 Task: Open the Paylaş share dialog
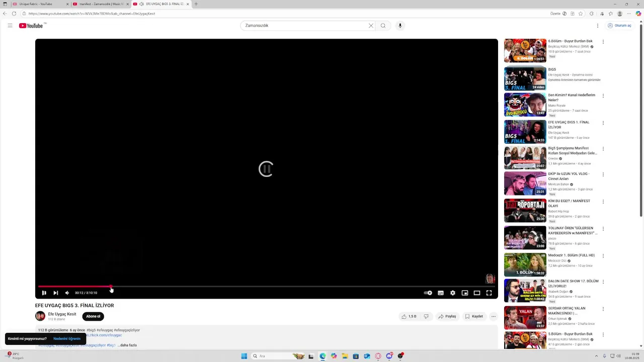click(447, 316)
